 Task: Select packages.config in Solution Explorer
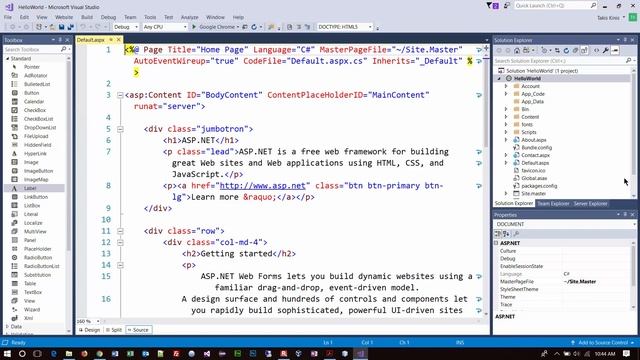[539, 186]
